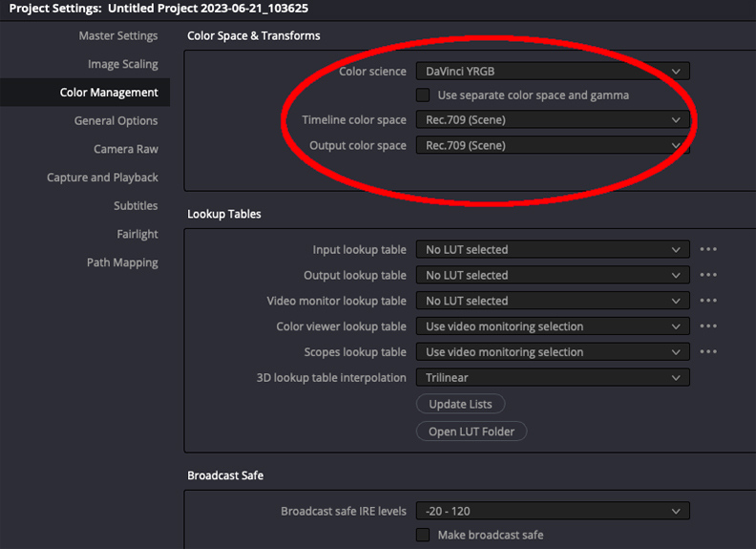Click the Broadcast safe IRE levels label
Screen dimensions: 756x549
(x=344, y=511)
